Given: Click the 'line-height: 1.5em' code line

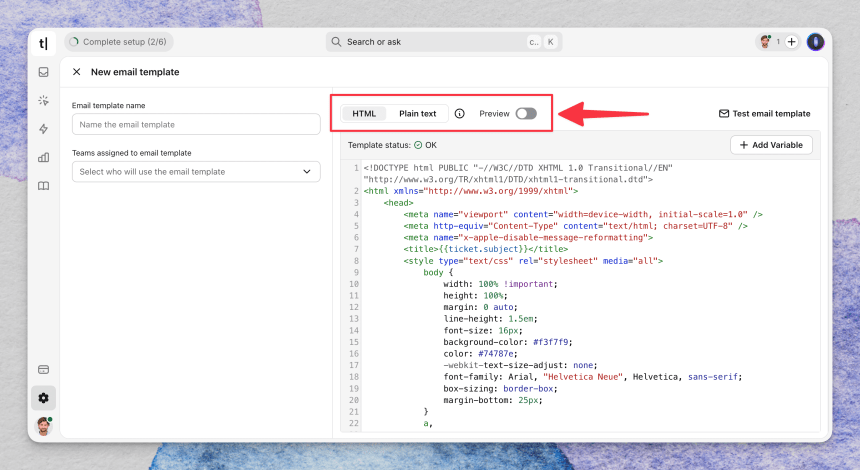Looking at the screenshot, I should coord(490,319).
